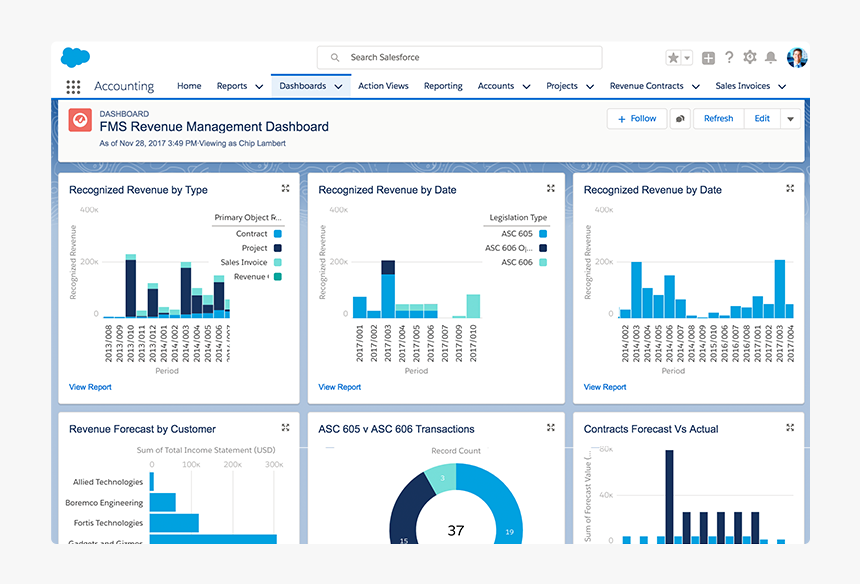Screen dimensions: 860x584
Task: Select the Dashboards tab
Action: pyautogui.click(x=303, y=86)
